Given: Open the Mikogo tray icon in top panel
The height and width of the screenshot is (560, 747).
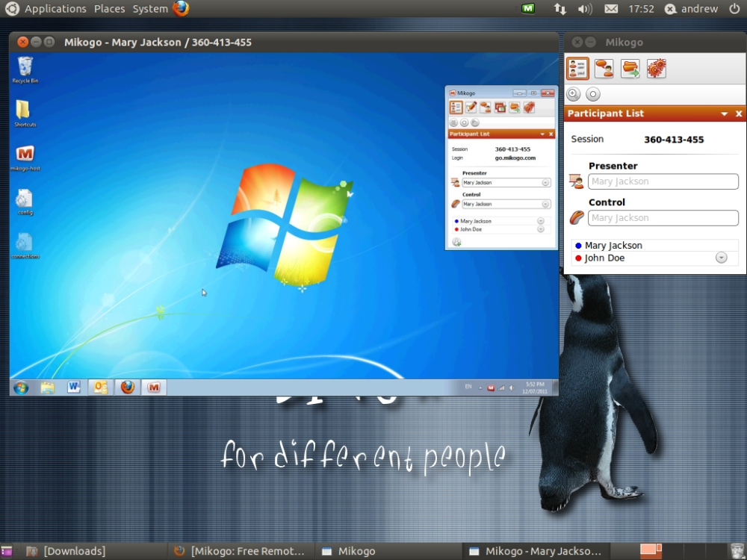Looking at the screenshot, I should pyautogui.click(x=528, y=8).
